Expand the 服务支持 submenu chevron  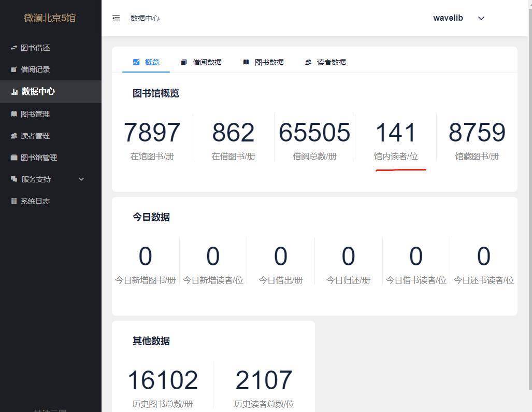pos(81,179)
